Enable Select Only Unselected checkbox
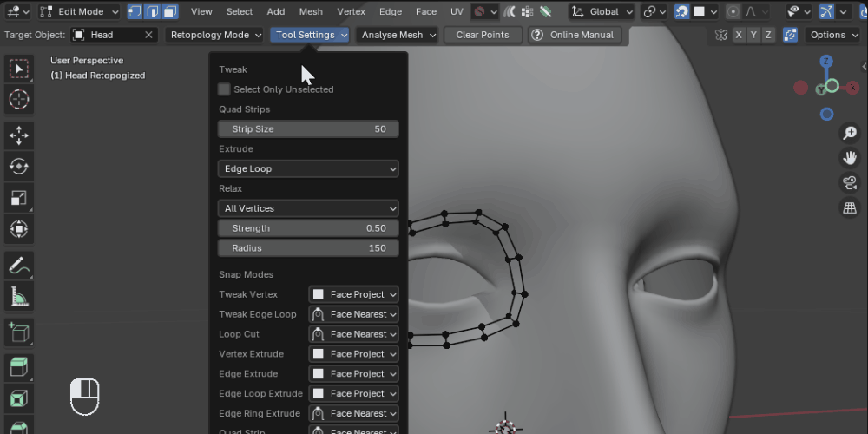The image size is (868, 434). pyautogui.click(x=224, y=89)
